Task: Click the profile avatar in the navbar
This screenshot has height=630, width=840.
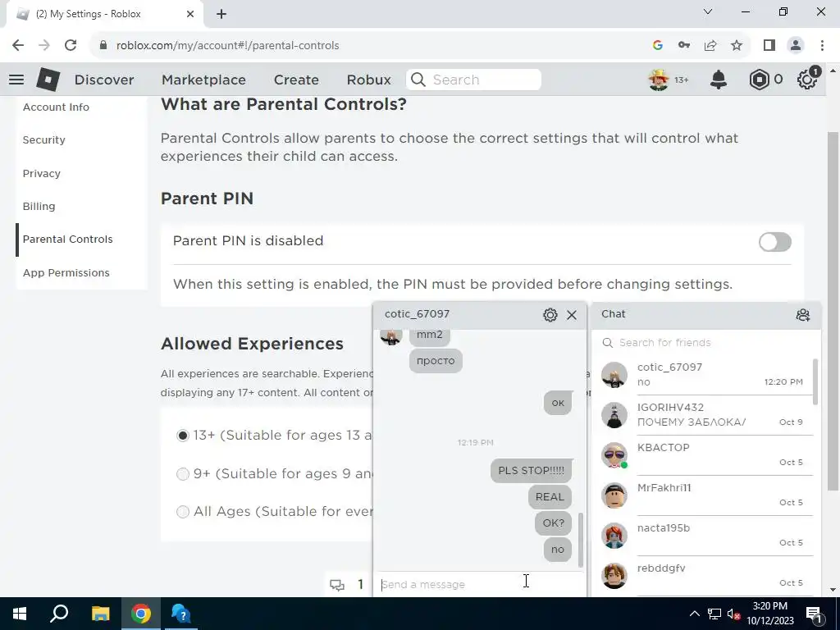Action: tap(659, 80)
